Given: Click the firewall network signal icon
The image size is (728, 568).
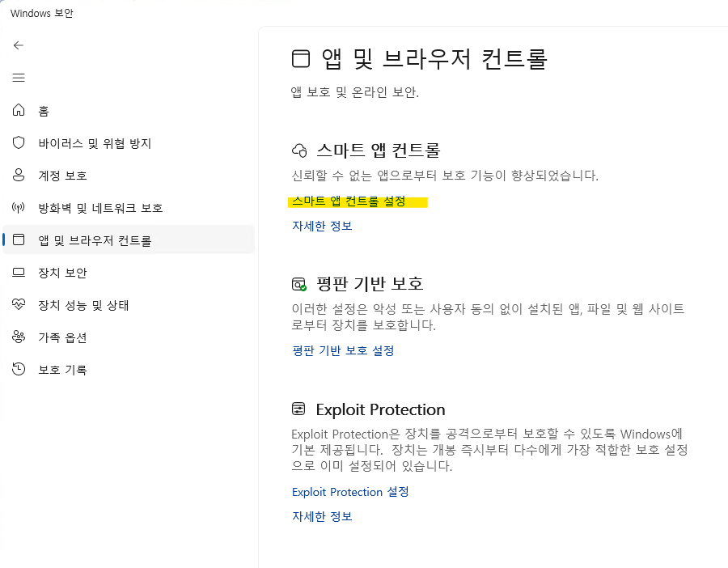Looking at the screenshot, I should (x=19, y=208).
